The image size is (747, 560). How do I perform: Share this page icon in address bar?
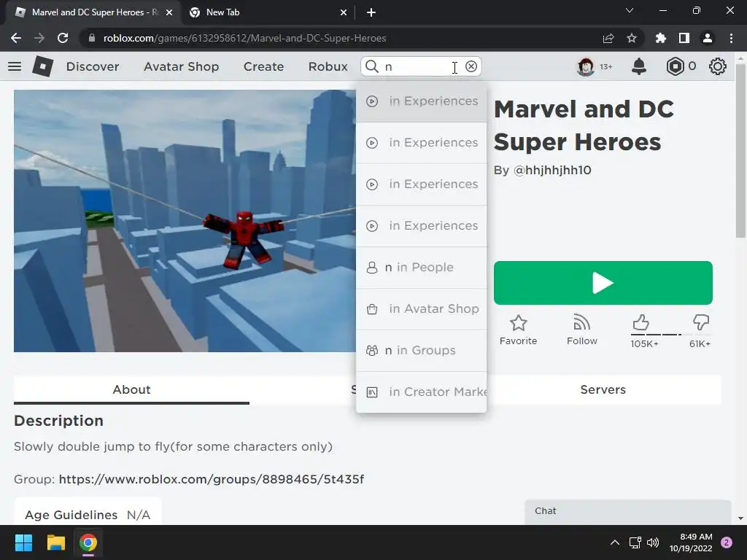click(x=608, y=38)
